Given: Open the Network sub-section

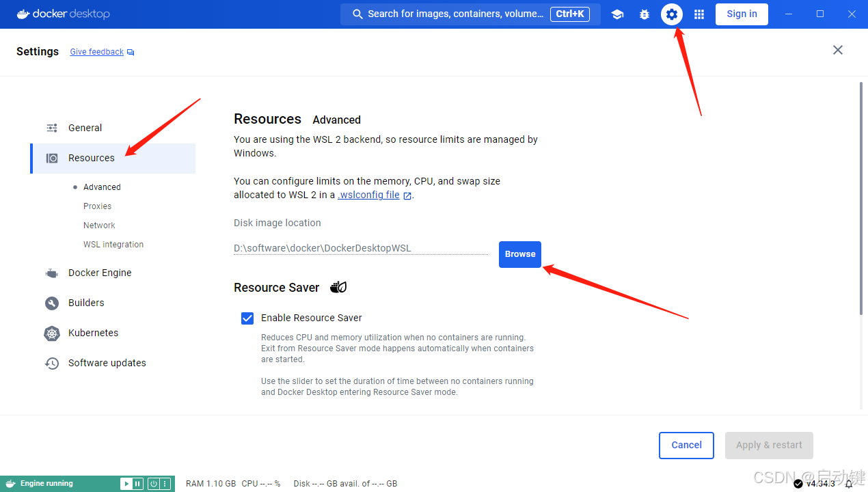Looking at the screenshot, I should pos(100,225).
